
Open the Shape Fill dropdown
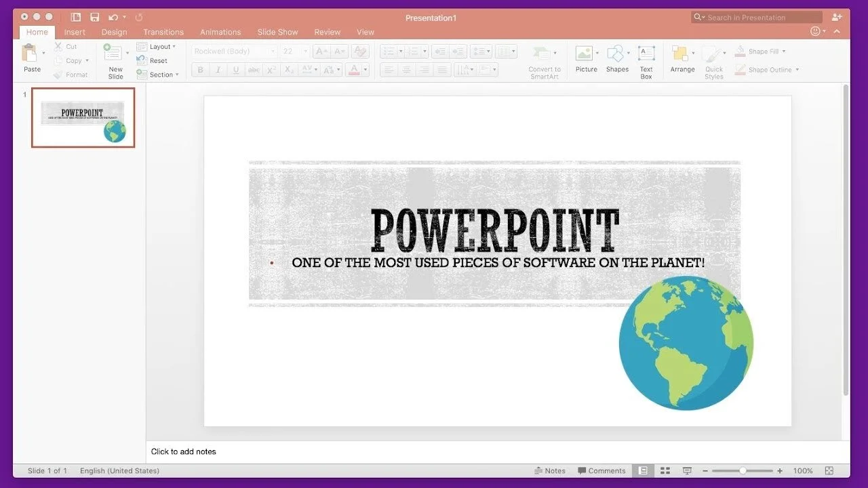760,52
